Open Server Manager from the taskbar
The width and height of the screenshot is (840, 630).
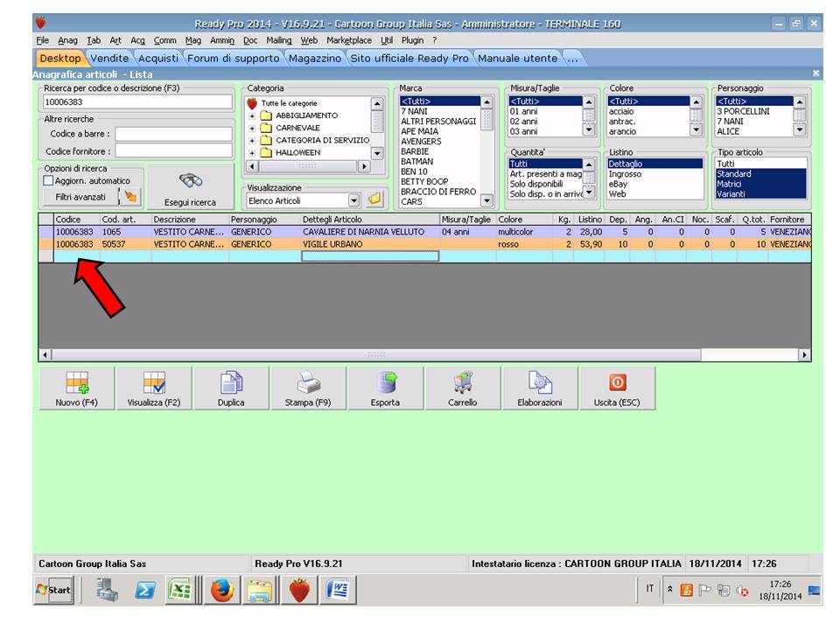(x=107, y=591)
